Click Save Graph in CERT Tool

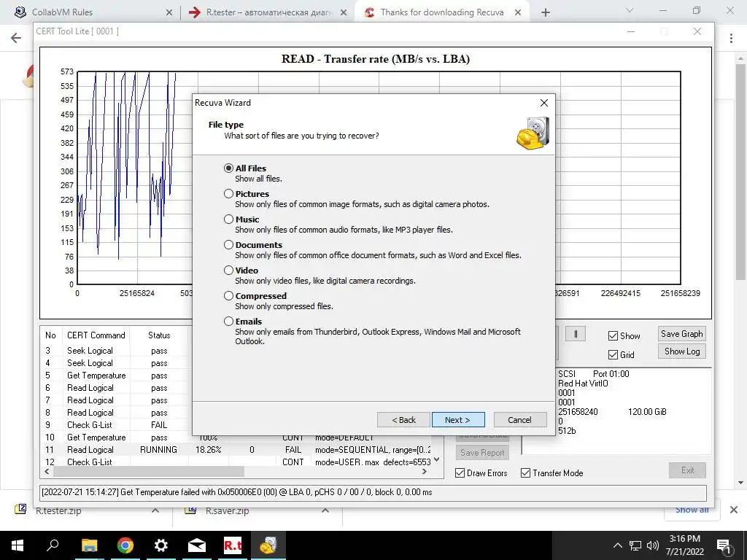(682, 334)
